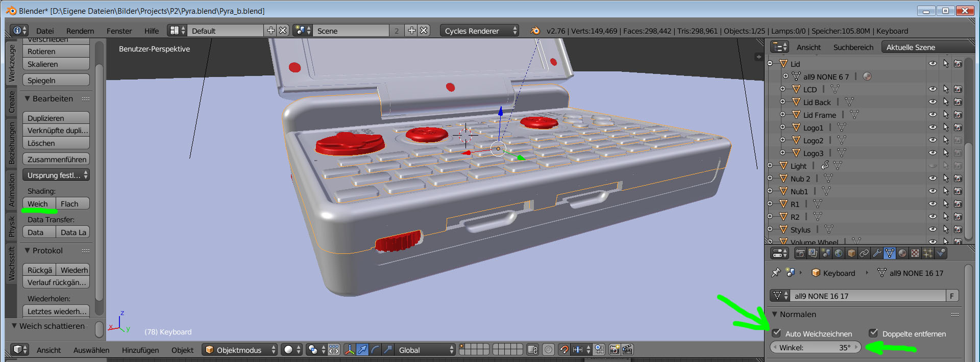Open the World properties globe tab
Viewport: 980px width, 362px height.
coord(839,253)
